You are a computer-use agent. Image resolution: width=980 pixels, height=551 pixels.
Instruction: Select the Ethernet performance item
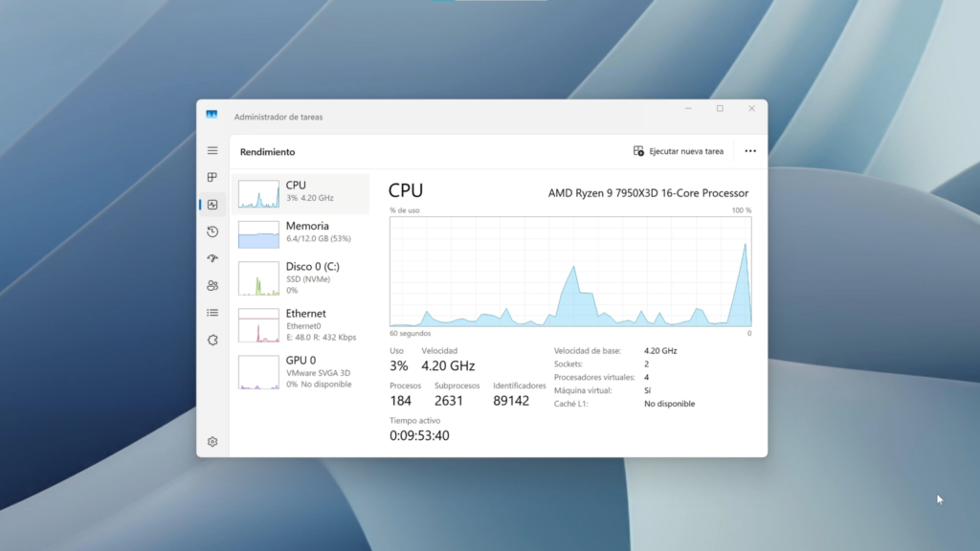pos(301,325)
